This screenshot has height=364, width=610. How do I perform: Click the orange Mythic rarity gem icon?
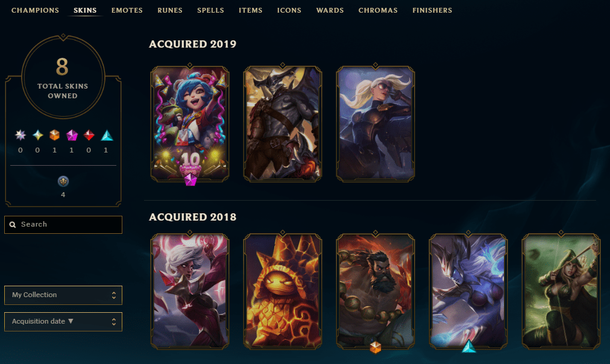[x=54, y=135]
